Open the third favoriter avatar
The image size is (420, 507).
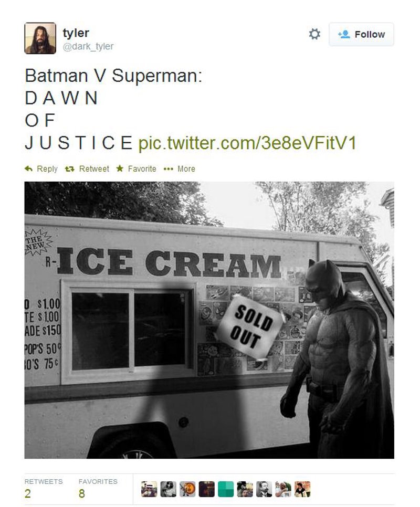pos(187,489)
